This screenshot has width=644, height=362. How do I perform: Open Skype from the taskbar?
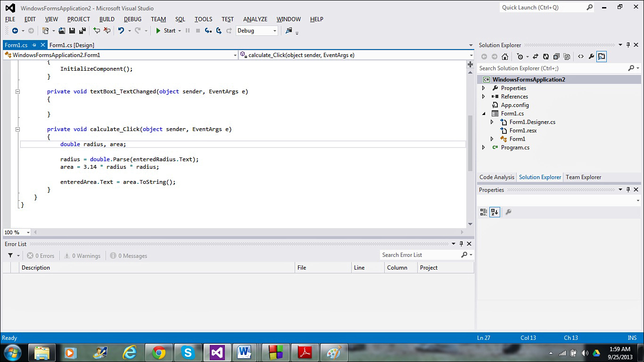point(188,353)
